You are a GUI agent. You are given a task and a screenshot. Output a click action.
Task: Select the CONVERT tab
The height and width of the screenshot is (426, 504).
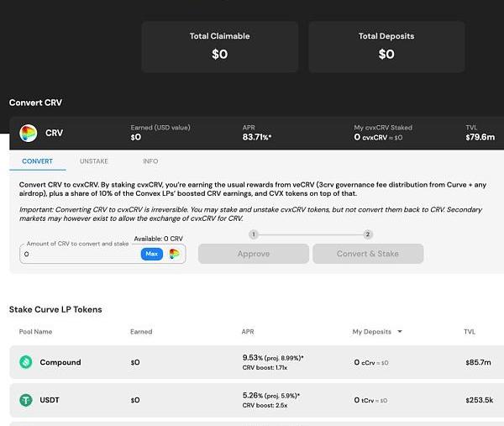coord(38,161)
